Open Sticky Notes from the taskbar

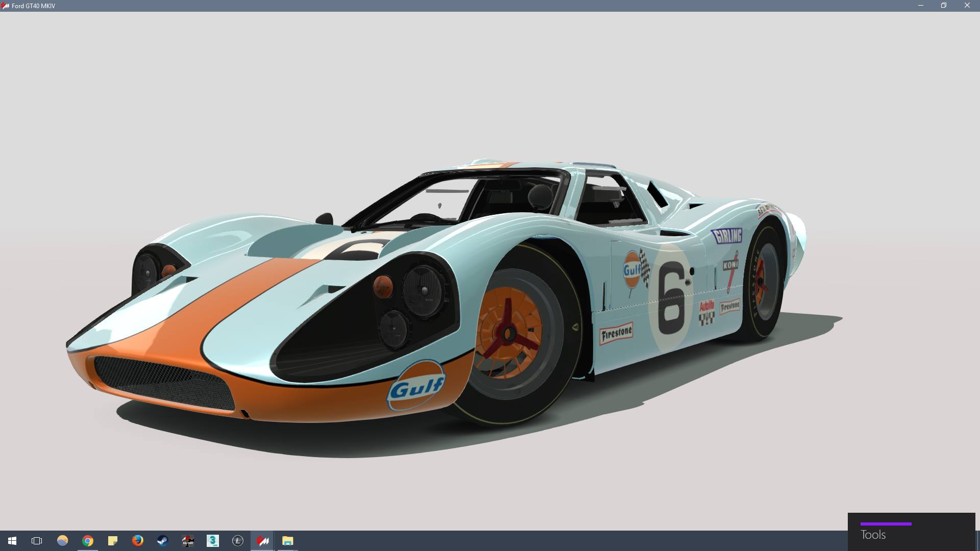(x=112, y=541)
